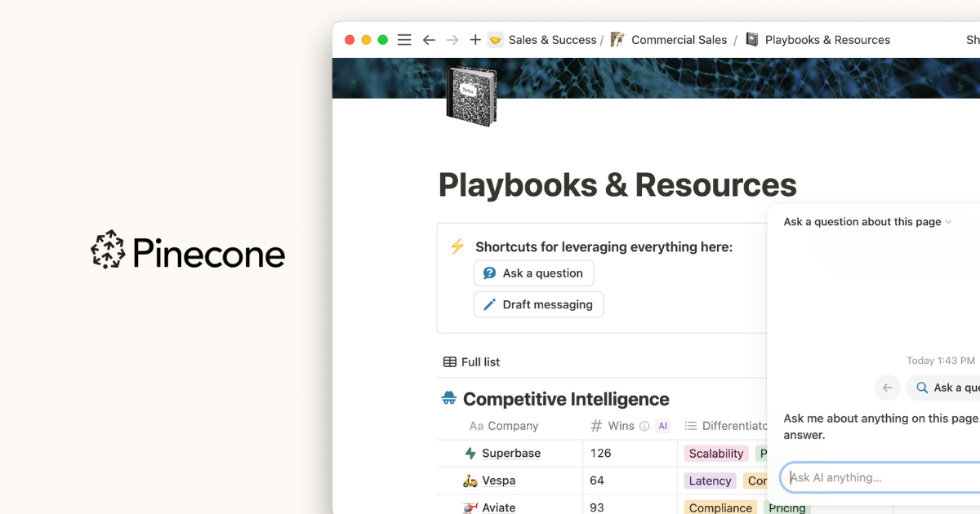The width and height of the screenshot is (980, 514).
Task: Open Commercial Sales breadcrumb
Action: click(x=679, y=40)
